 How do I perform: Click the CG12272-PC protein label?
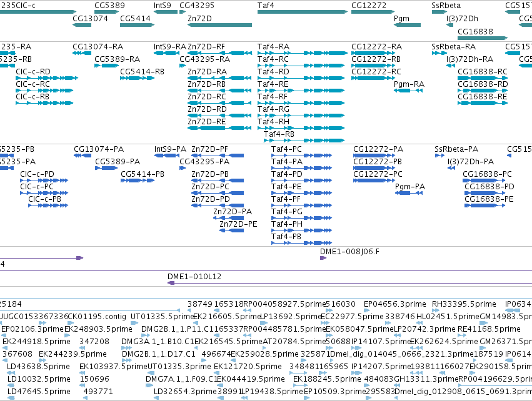pyautogui.click(x=378, y=174)
